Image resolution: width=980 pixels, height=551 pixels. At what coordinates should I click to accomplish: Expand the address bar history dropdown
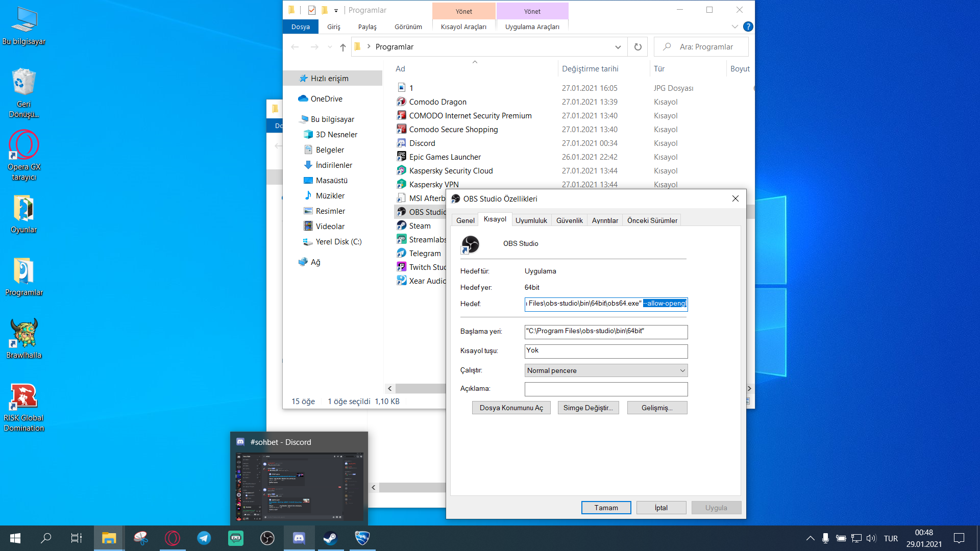pos(618,47)
